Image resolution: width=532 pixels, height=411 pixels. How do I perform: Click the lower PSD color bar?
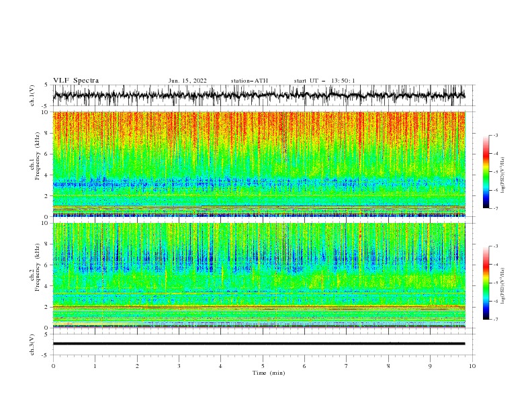[486, 283]
